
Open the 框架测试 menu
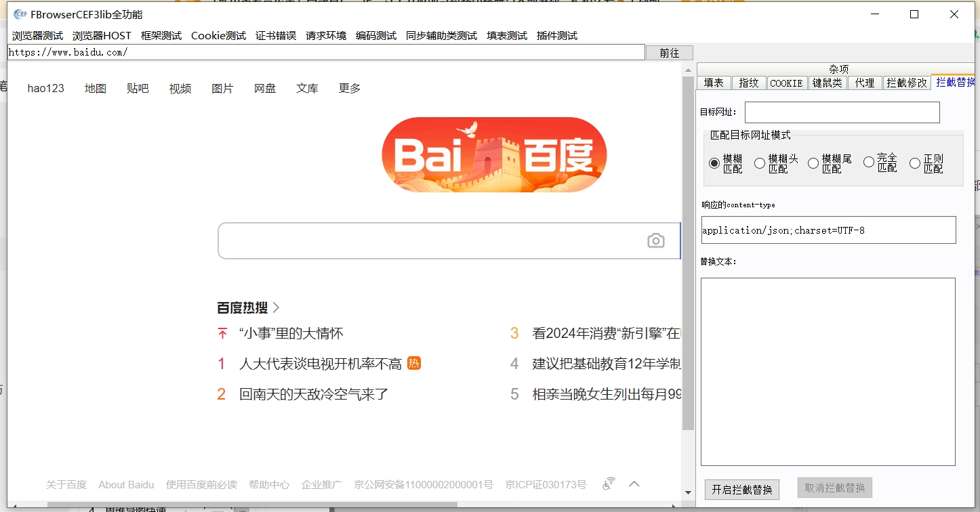click(x=161, y=36)
